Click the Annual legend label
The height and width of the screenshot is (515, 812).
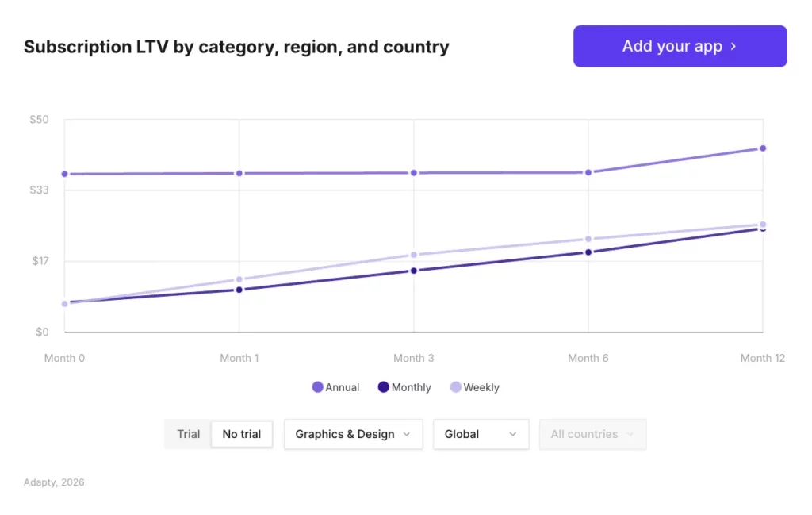pyautogui.click(x=343, y=387)
